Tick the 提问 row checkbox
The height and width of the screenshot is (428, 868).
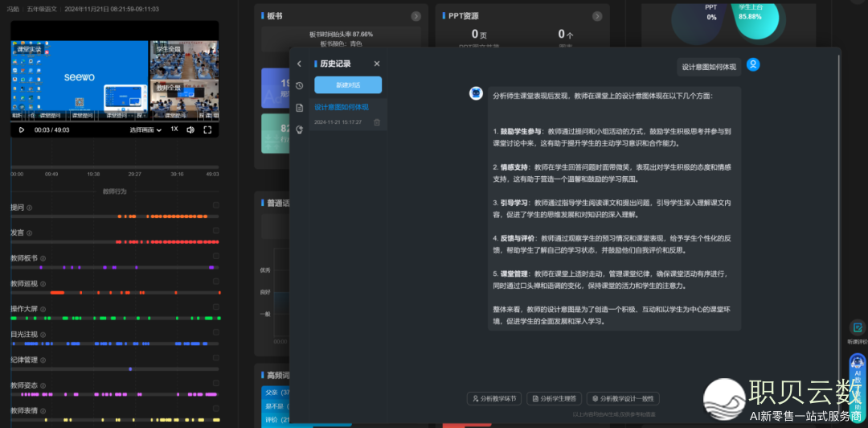tap(216, 205)
